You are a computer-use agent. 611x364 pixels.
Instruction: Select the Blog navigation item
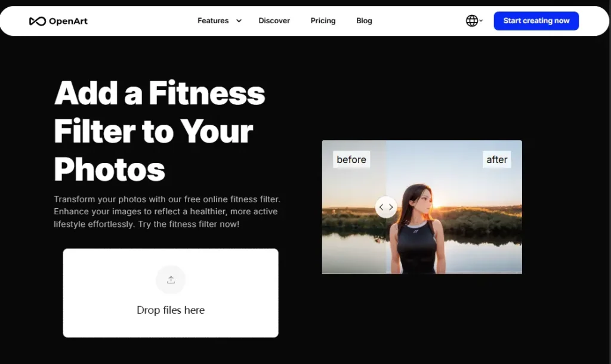364,20
